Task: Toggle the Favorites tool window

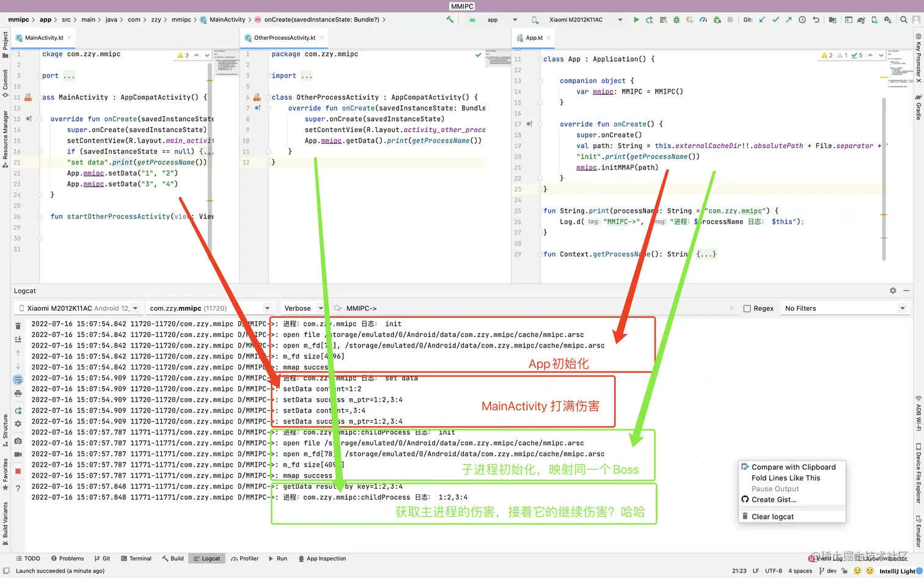Action: tap(5, 475)
